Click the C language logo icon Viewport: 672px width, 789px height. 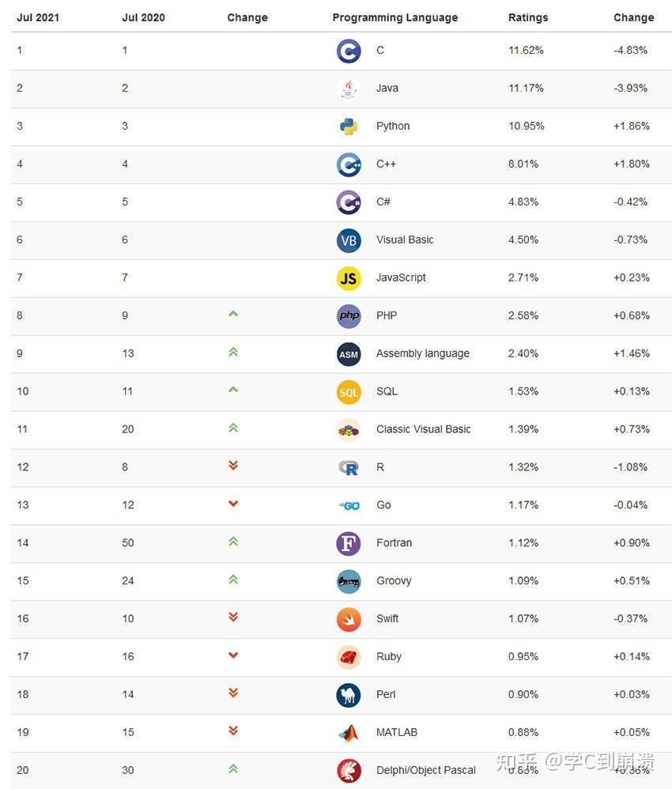[x=349, y=51]
